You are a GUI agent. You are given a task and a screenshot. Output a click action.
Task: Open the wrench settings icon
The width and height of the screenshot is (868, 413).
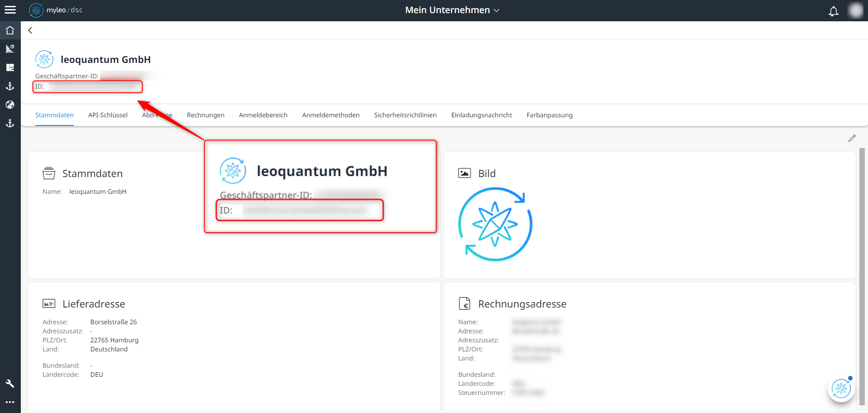pyautogui.click(x=10, y=384)
